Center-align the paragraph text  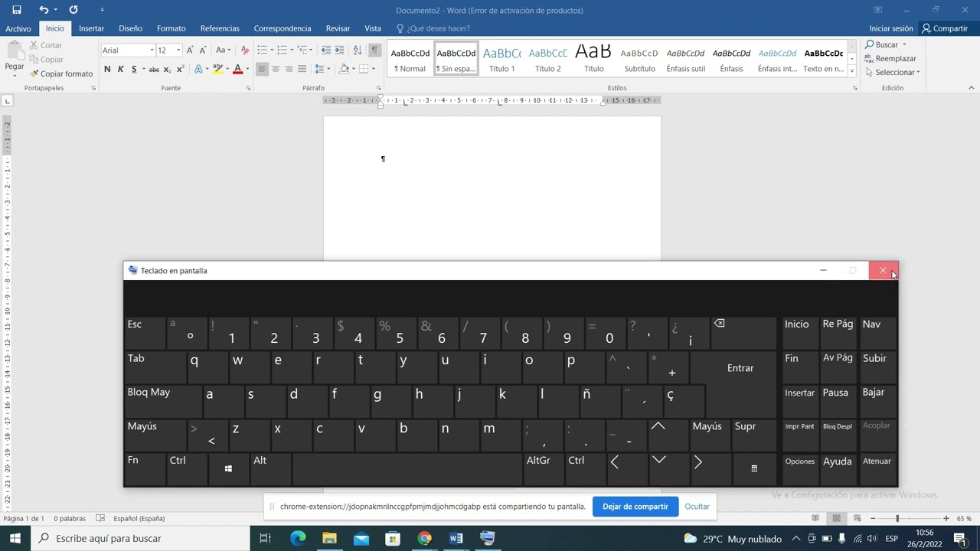click(276, 69)
